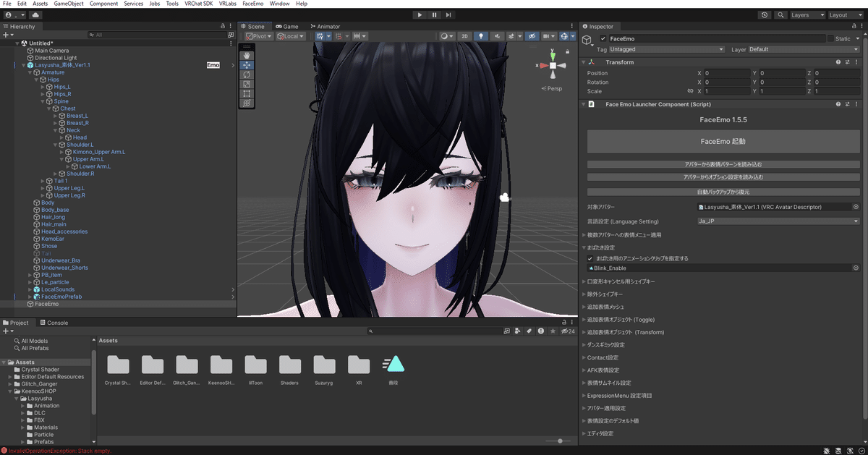Image resolution: width=868 pixels, height=455 pixels.
Task: Open the Local handle rotation dropdown
Action: 289,36
